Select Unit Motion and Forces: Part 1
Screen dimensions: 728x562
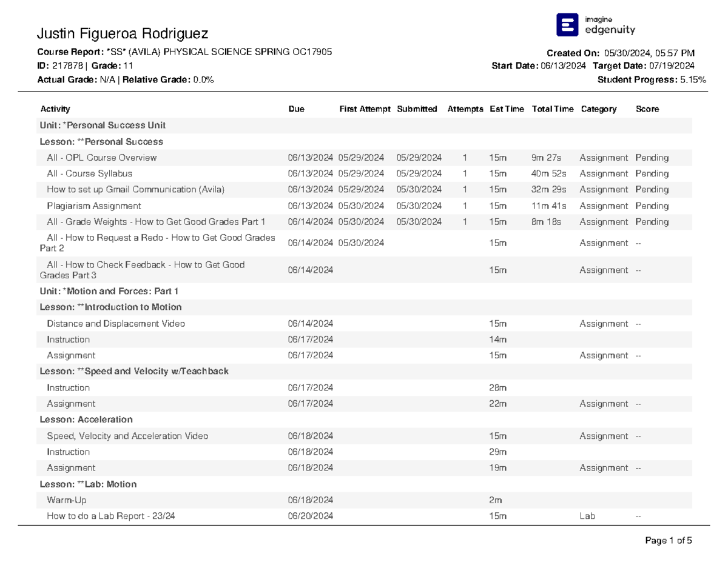click(x=364, y=291)
